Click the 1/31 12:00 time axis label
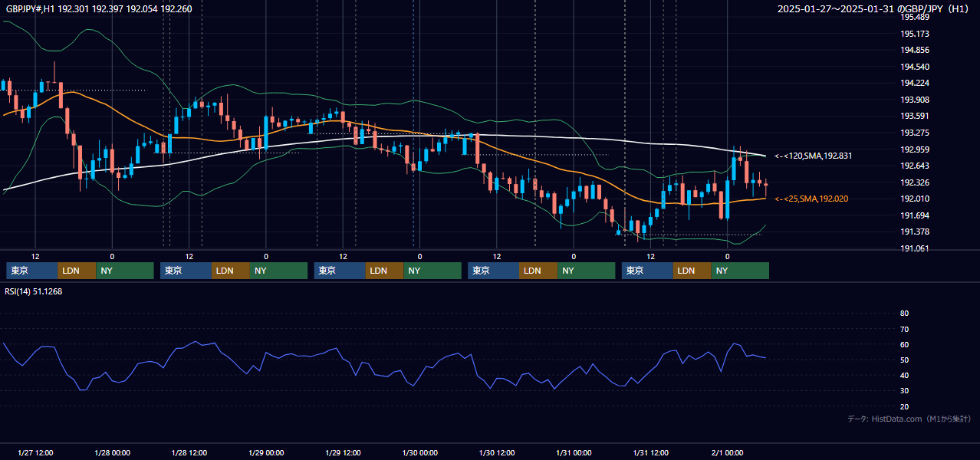This screenshot has height=460, width=980. pyautogui.click(x=651, y=453)
